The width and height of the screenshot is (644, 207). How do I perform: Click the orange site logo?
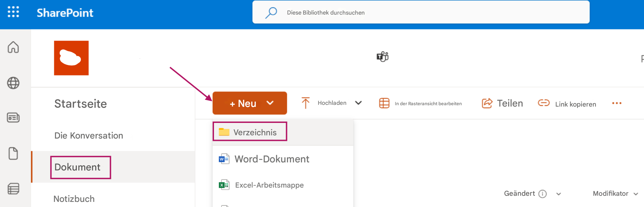pyautogui.click(x=71, y=58)
